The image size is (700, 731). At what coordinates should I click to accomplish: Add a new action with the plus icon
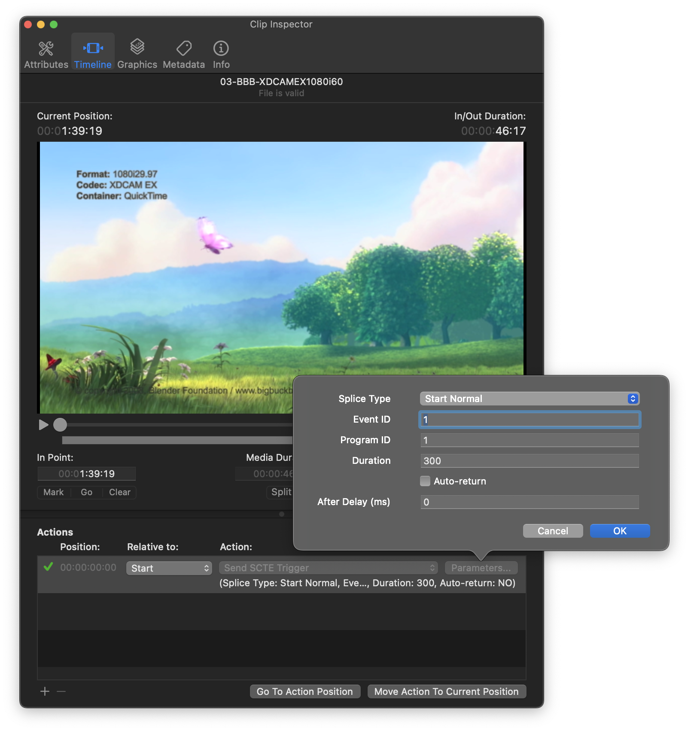[x=45, y=691]
